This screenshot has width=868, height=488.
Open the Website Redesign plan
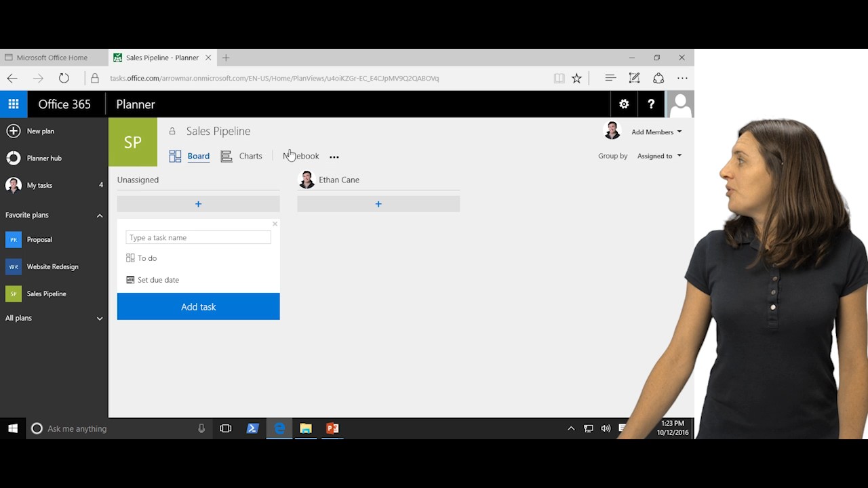(x=54, y=266)
